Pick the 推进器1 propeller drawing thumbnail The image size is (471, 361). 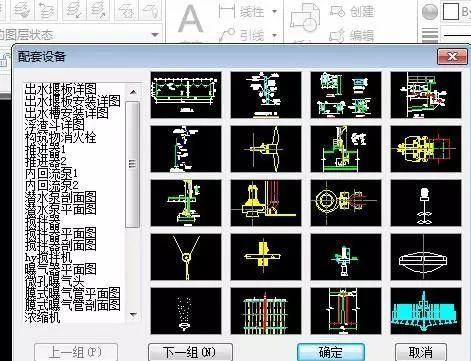pos(266,149)
